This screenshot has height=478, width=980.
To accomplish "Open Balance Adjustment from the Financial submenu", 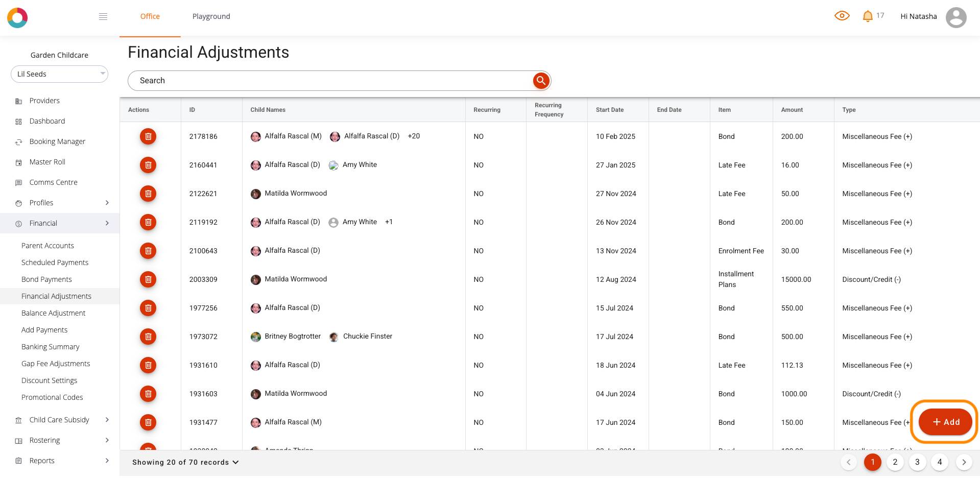I will click(53, 313).
